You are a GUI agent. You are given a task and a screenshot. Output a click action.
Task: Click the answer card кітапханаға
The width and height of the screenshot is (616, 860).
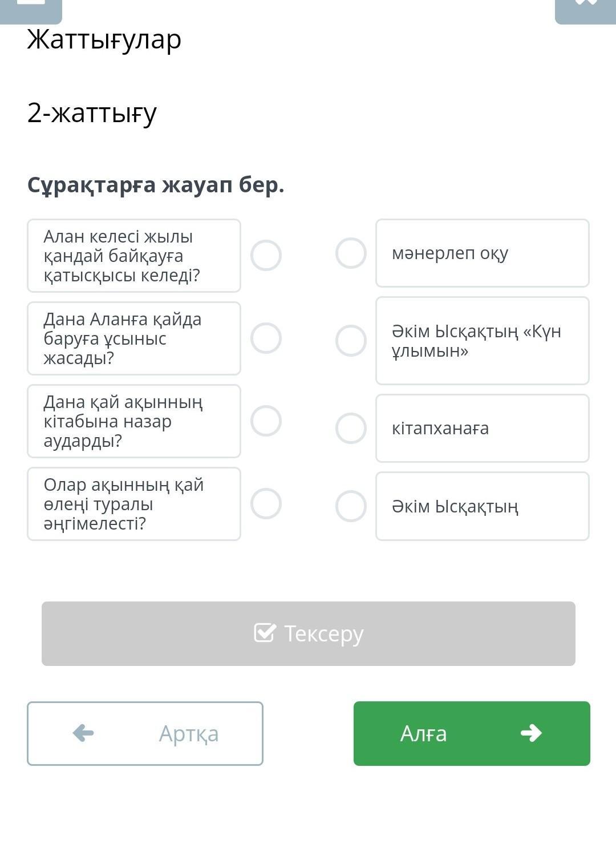(482, 428)
